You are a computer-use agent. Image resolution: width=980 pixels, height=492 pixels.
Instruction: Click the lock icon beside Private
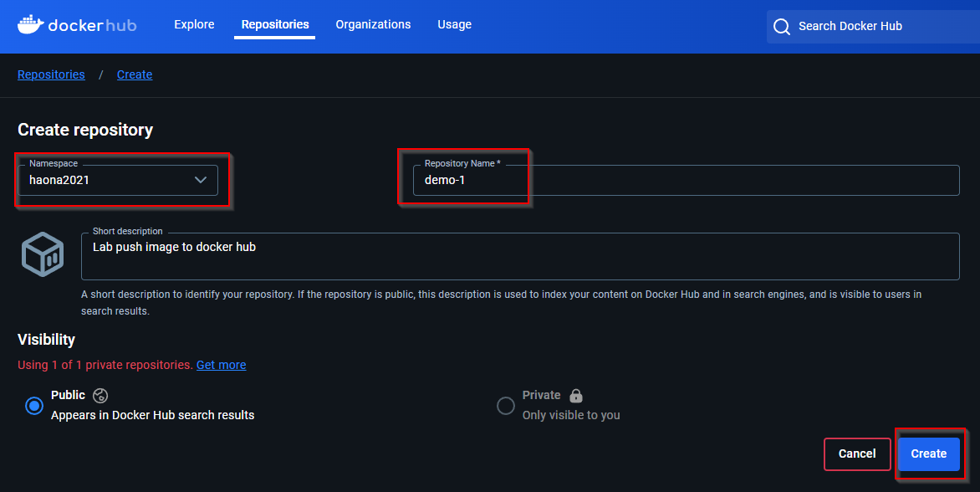point(576,395)
